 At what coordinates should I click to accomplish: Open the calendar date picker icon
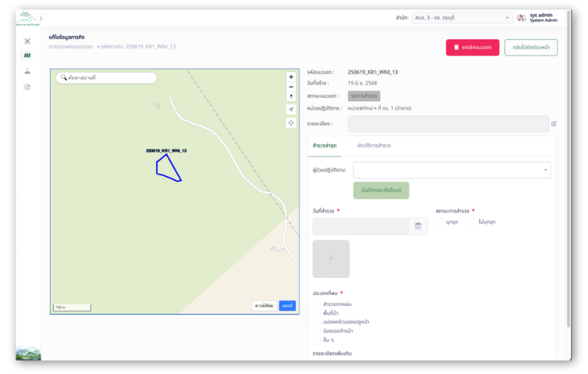click(418, 226)
